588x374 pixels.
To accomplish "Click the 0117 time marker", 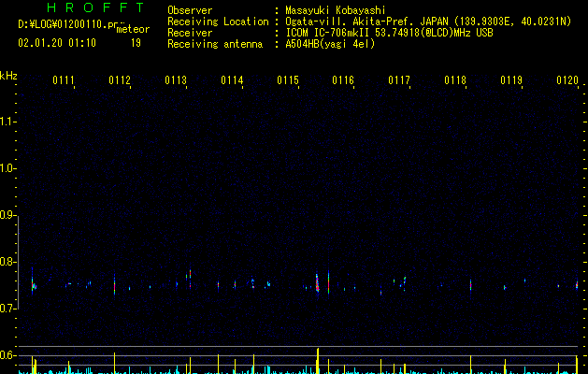I will click(x=399, y=80).
